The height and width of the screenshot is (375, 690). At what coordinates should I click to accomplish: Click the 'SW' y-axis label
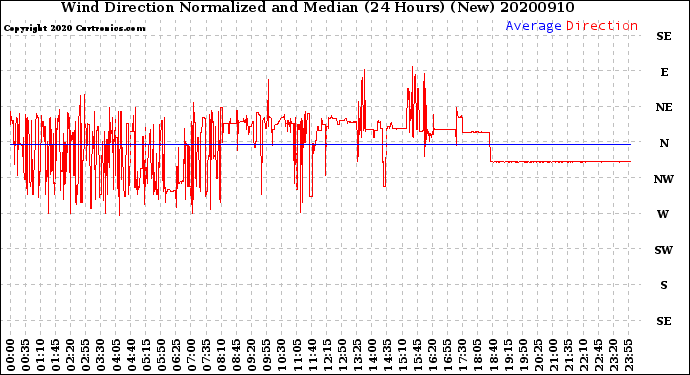click(664, 250)
